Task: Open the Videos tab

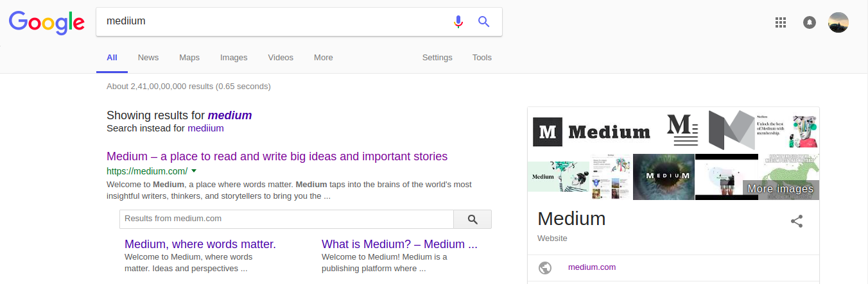Action: [281, 58]
